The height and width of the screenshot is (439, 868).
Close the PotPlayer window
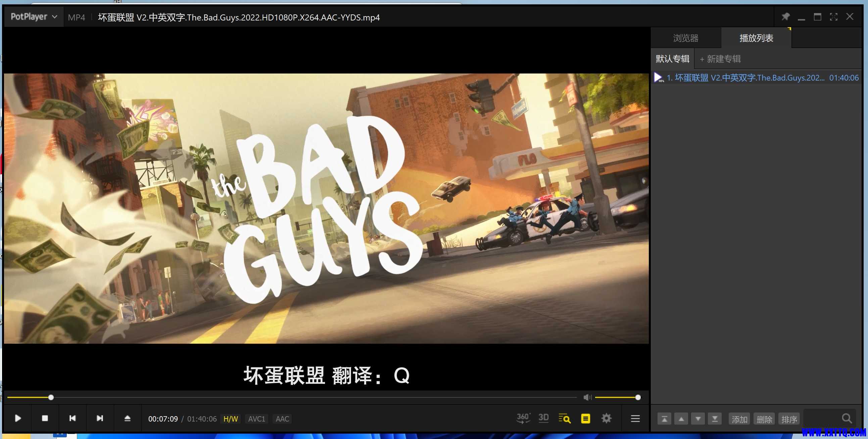click(850, 16)
